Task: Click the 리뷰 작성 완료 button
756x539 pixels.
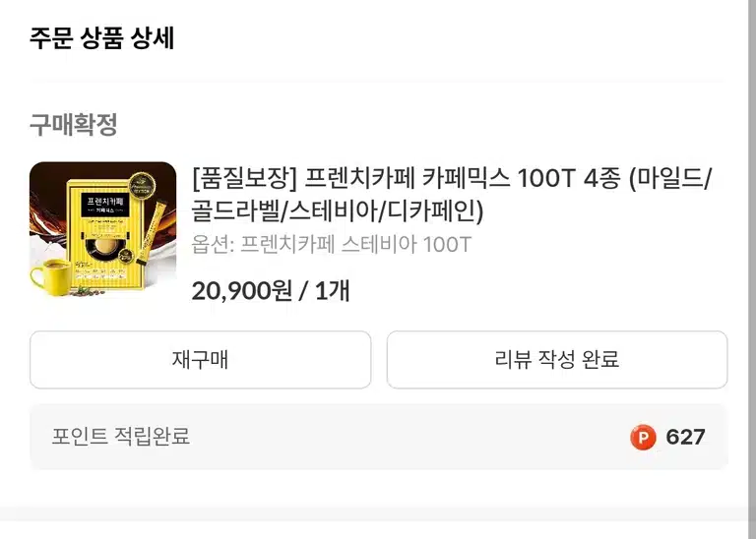Action: pos(557,360)
